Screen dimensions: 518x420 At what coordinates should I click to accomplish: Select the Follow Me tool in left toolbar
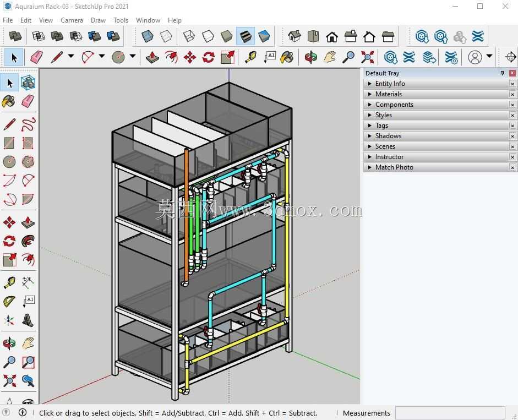click(28, 241)
